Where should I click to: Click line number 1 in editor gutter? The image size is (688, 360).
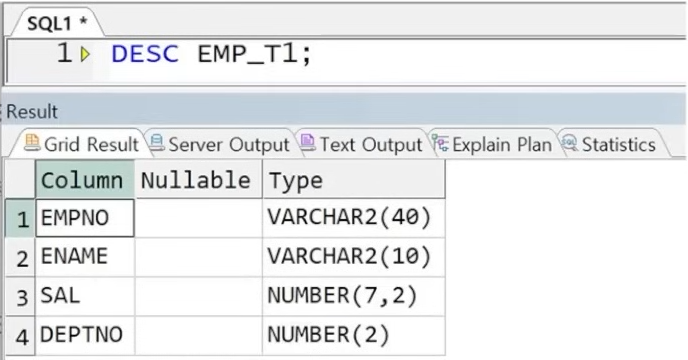click(x=64, y=54)
